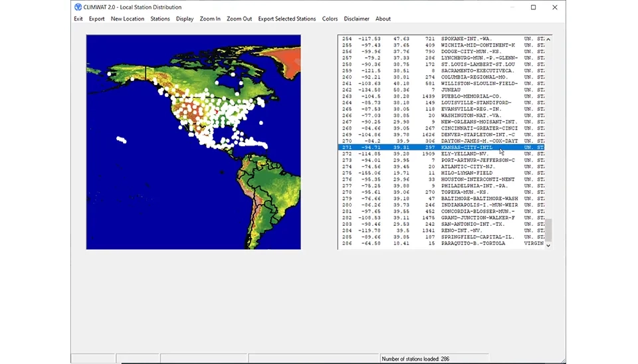Open the Export menu
This screenshot has width=638, height=364.
(x=97, y=19)
